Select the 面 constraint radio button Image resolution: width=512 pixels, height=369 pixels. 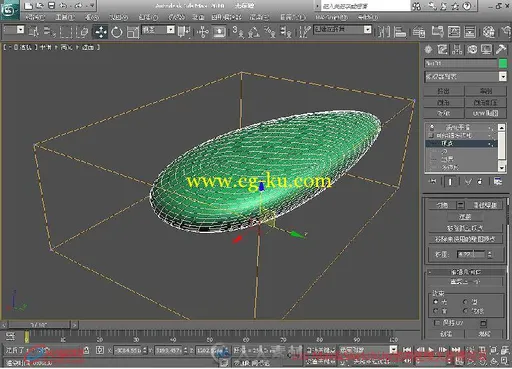[435, 311]
